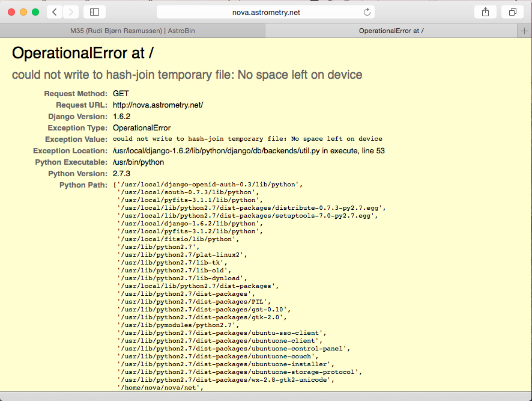Close the Safari window

[11, 12]
